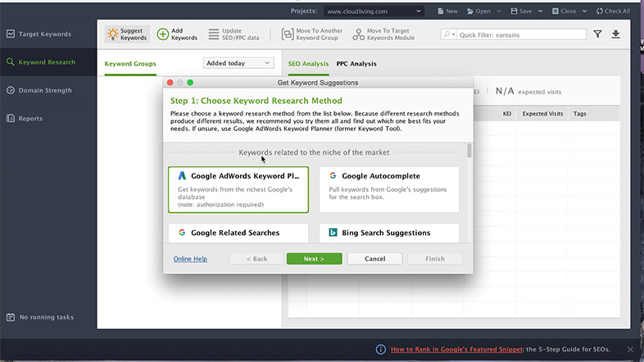Click the Close project button

point(565,11)
